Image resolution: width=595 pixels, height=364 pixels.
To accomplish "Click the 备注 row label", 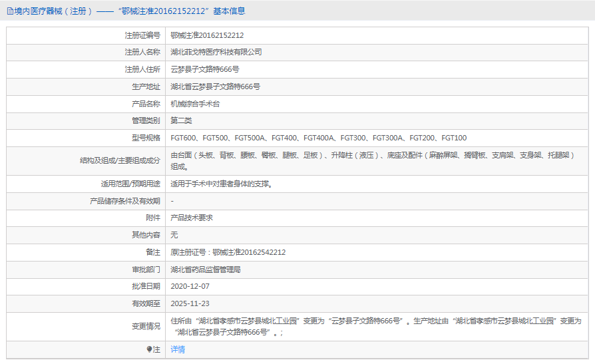I will pyautogui.click(x=153, y=252).
